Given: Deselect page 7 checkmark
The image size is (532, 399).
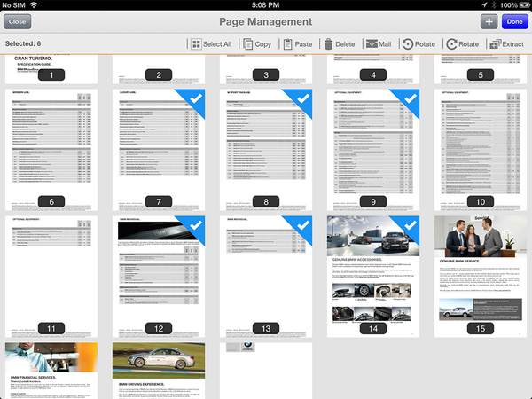Looking at the screenshot, I should click(x=195, y=99).
